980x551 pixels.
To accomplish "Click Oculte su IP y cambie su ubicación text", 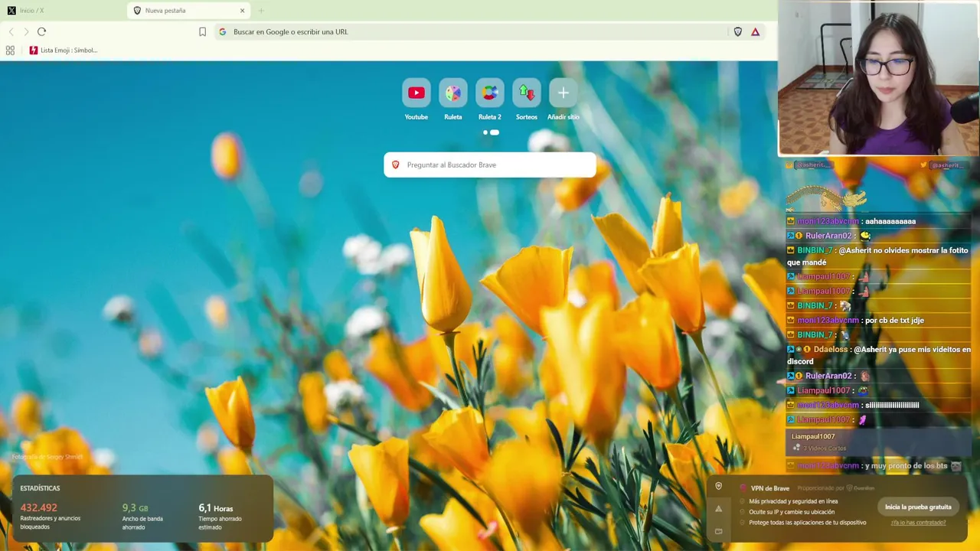I will tap(792, 512).
